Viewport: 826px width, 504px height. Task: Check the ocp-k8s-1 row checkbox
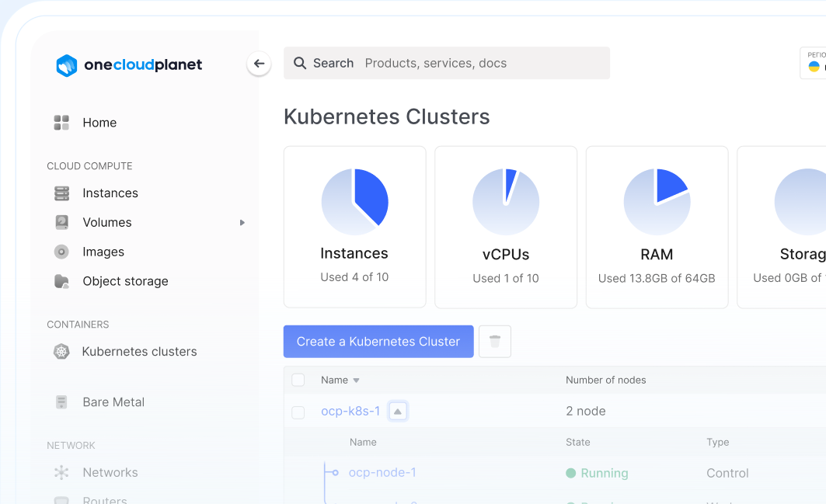(x=298, y=412)
